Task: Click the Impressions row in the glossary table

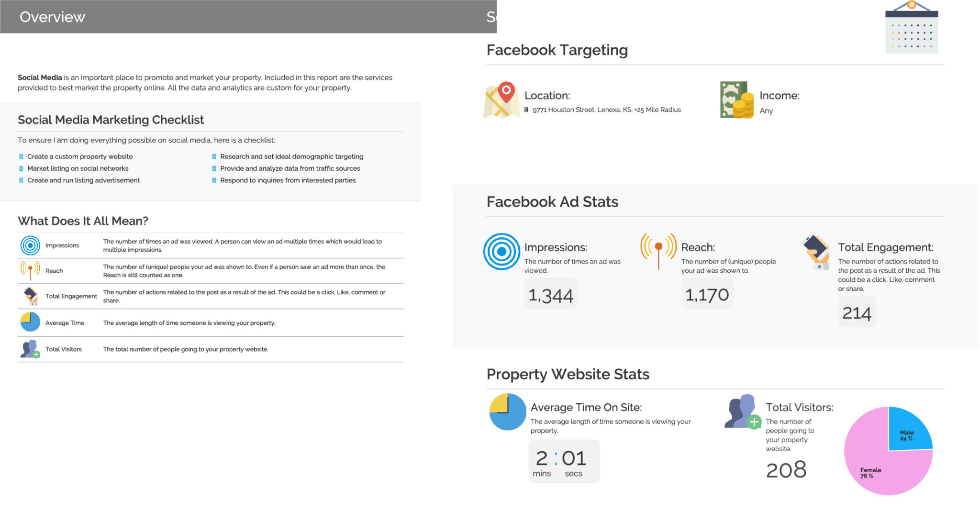Action: (x=211, y=245)
